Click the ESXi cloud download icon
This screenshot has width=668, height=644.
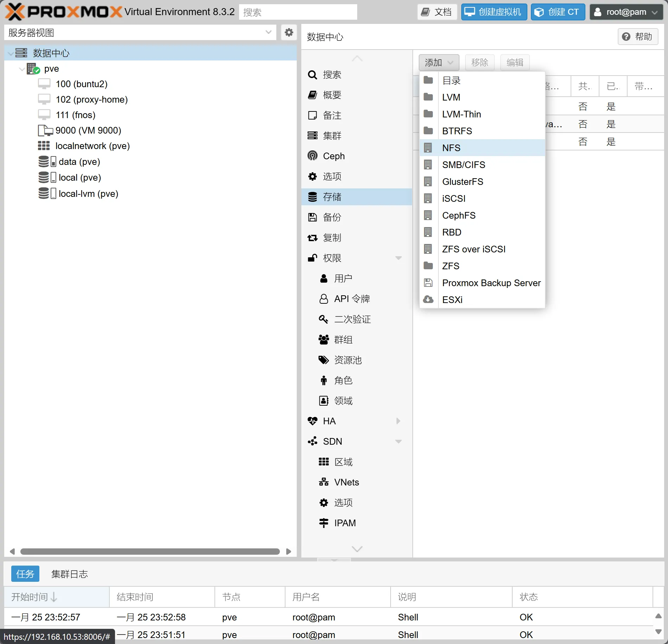pyautogui.click(x=428, y=300)
